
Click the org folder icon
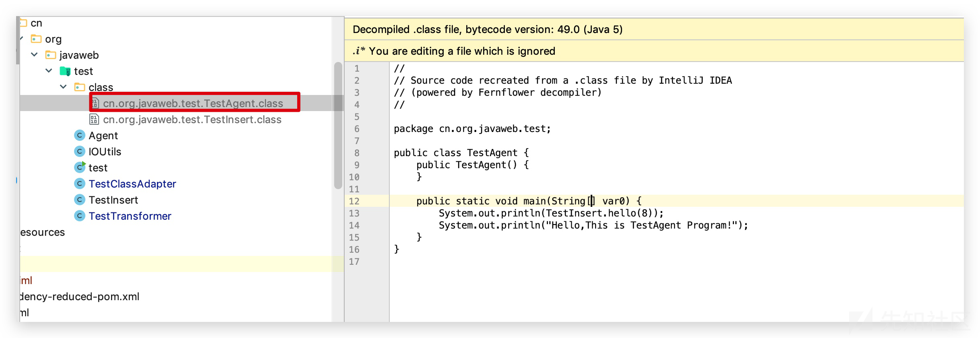pos(36,39)
